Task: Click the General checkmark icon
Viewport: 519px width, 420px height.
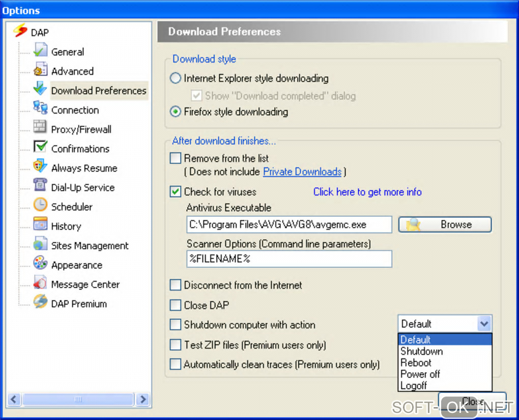Action: point(40,50)
